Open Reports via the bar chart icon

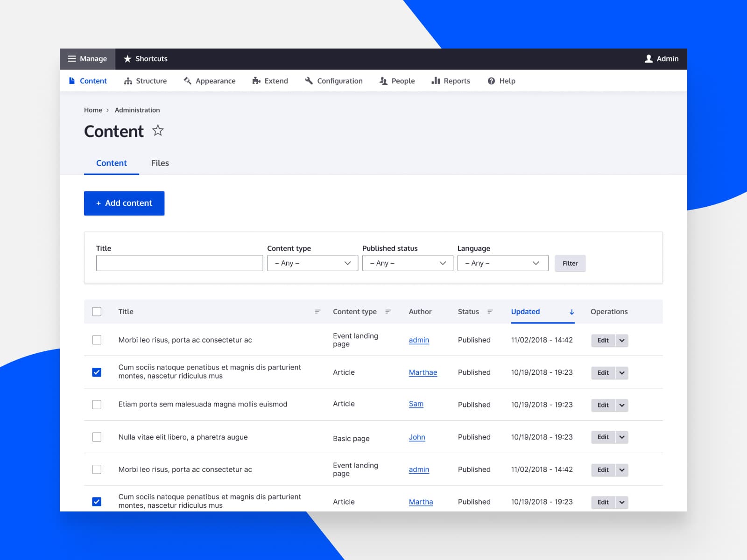pyautogui.click(x=436, y=80)
